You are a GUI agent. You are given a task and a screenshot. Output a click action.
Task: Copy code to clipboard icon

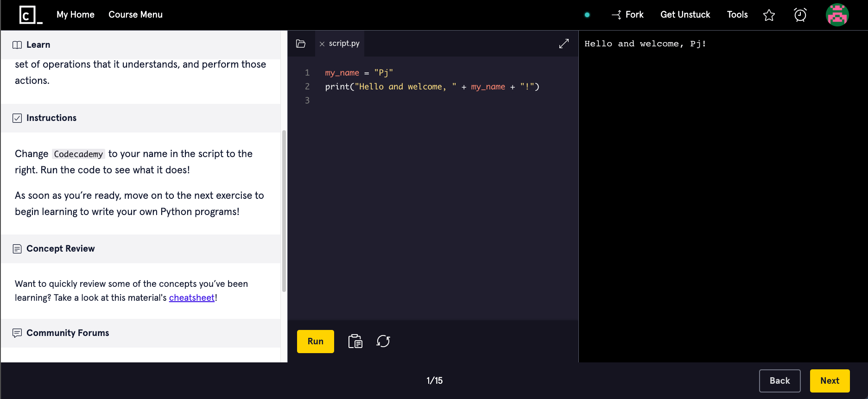355,342
